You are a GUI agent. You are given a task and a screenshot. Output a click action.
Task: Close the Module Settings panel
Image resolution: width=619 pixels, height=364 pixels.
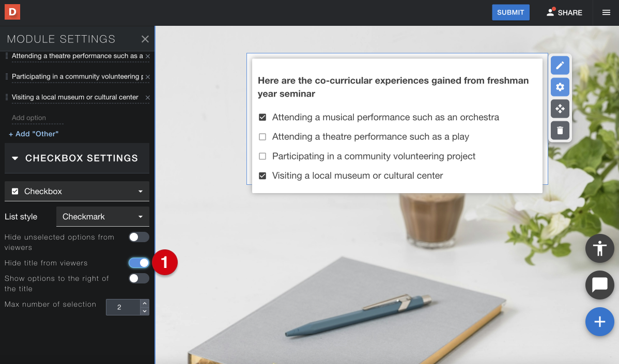pos(145,39)
